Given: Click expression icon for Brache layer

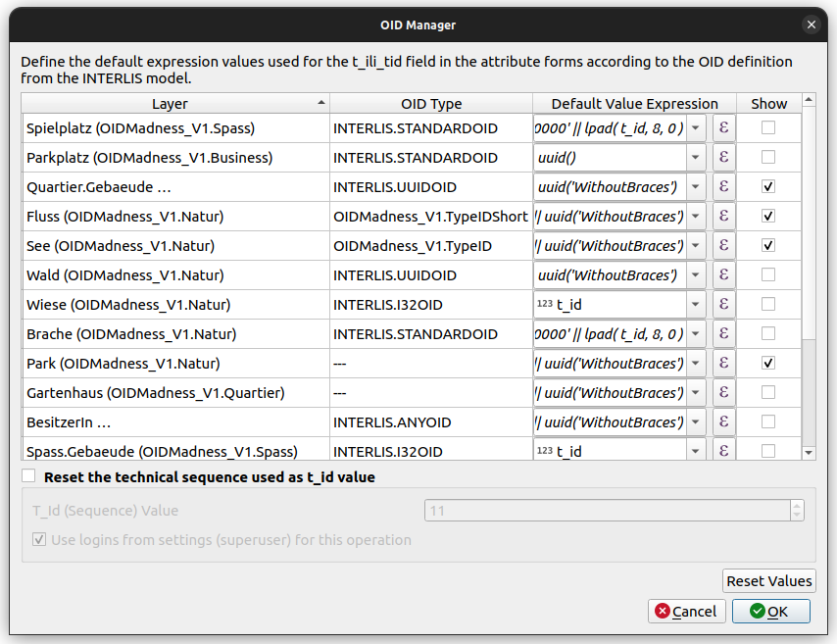Looking at the screenshot, I should coord(723,334).
